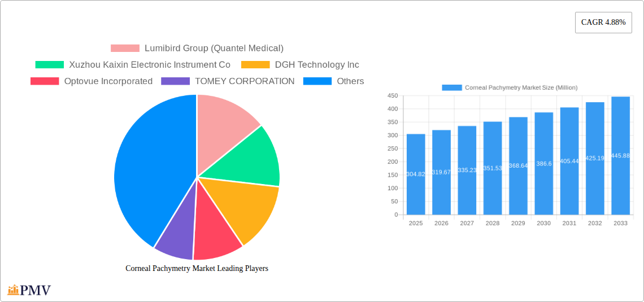Click the 2032 bar showing 425.19
This screenshot has width=644, height=302.
click(595, 159)
